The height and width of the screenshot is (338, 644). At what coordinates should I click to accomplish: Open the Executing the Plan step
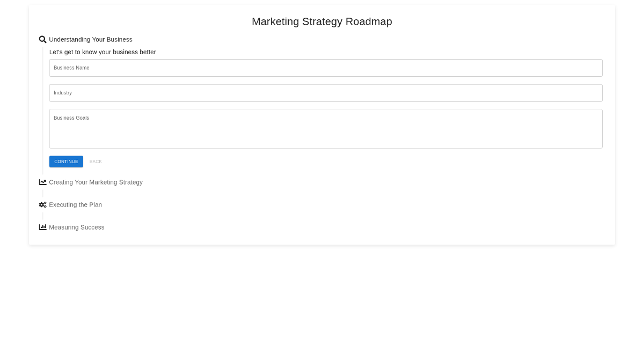point(75,205)
